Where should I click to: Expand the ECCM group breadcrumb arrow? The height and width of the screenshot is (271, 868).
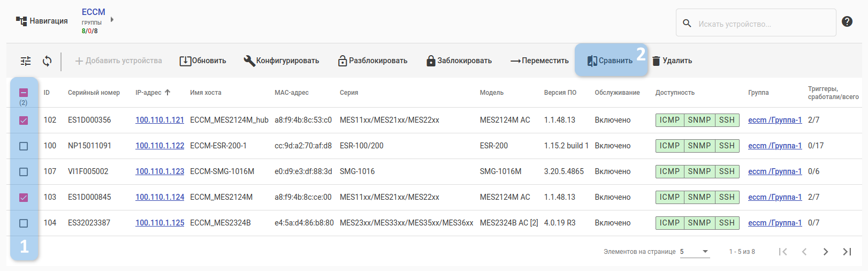(112, 20)
